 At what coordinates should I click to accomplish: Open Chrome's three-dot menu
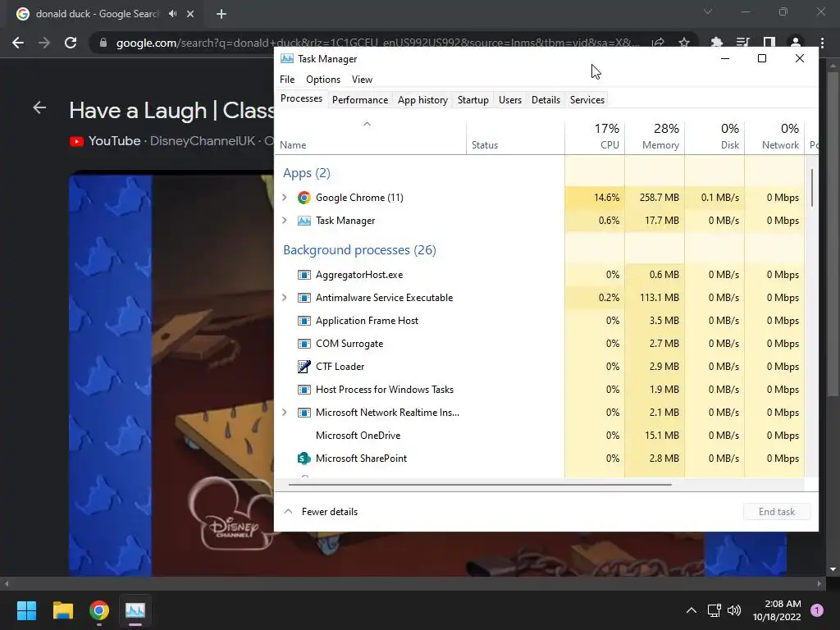822,43
